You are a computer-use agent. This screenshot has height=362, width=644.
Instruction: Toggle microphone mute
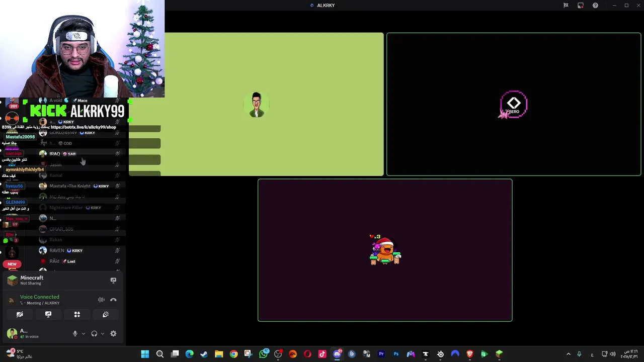point(75,333)
